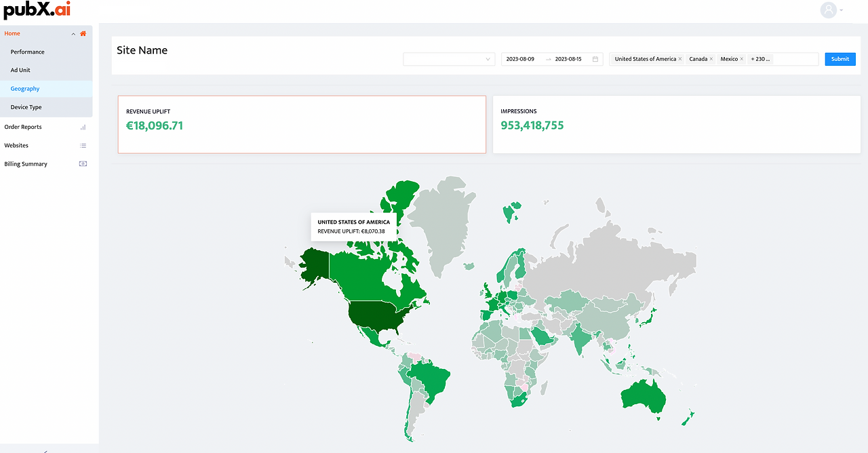Image resolution: width=868 pixels, height=453 pixels.
Task: Select Device Type in sidebar
Action: pyautogui.click(x=26, y=107)
